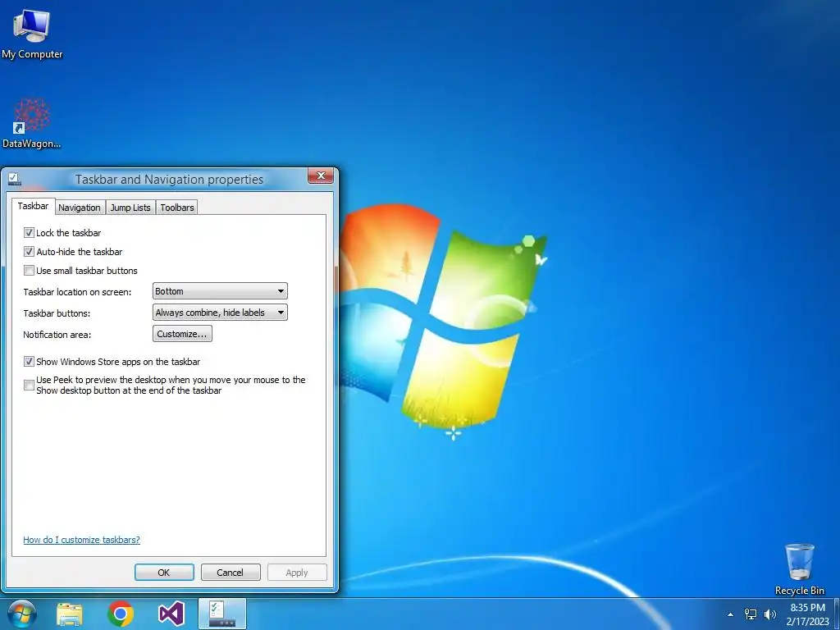Select the DataWagon desktop shortcut

(32, 123)
